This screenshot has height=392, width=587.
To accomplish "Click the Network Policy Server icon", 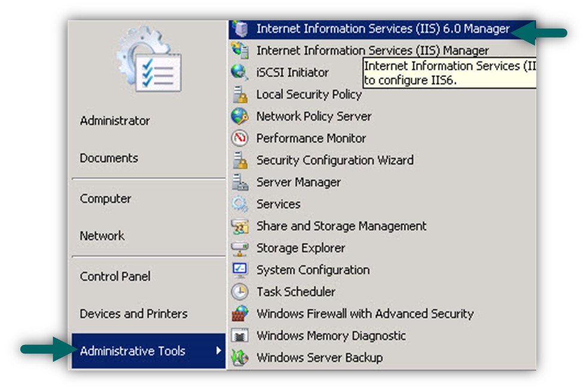I will (x=240, y=116).
